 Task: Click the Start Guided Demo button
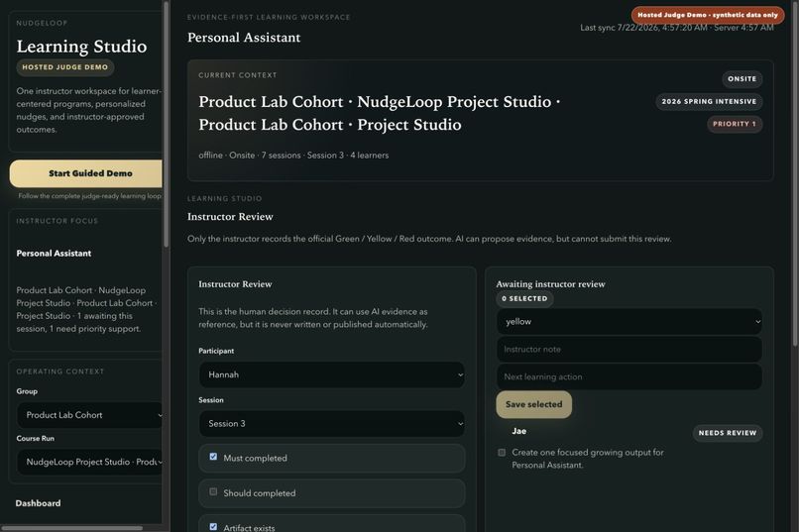pyautogui.click(x=86, y=173)
